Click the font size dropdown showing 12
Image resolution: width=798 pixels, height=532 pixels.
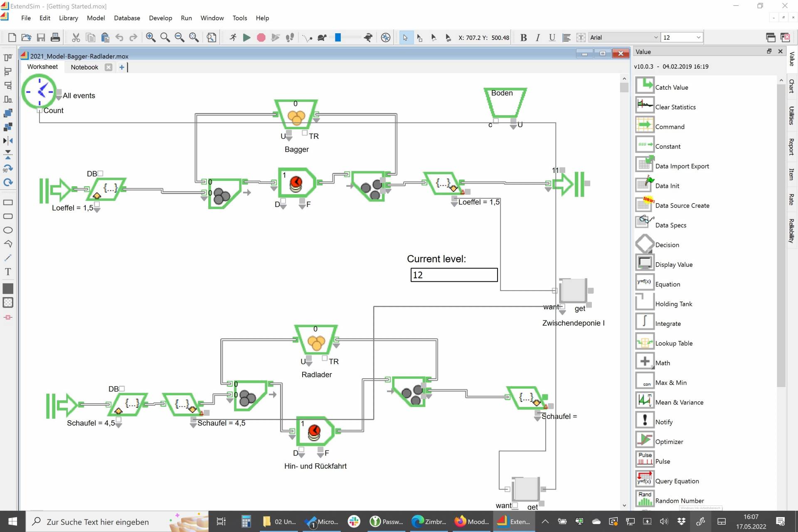click(x=682, y=37)
